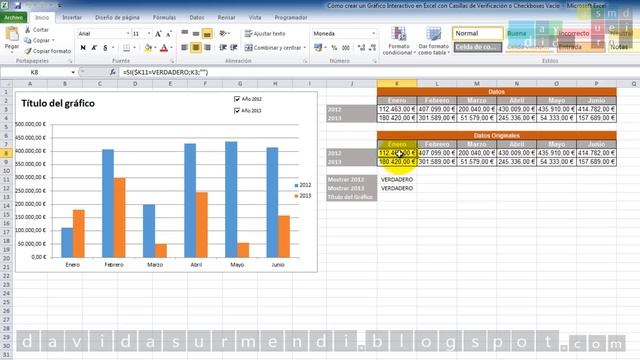Align text to top of cell
Image resolution: width=640 pixels, height=360 pixels.
pyautogui.click(x=184, y=33)
